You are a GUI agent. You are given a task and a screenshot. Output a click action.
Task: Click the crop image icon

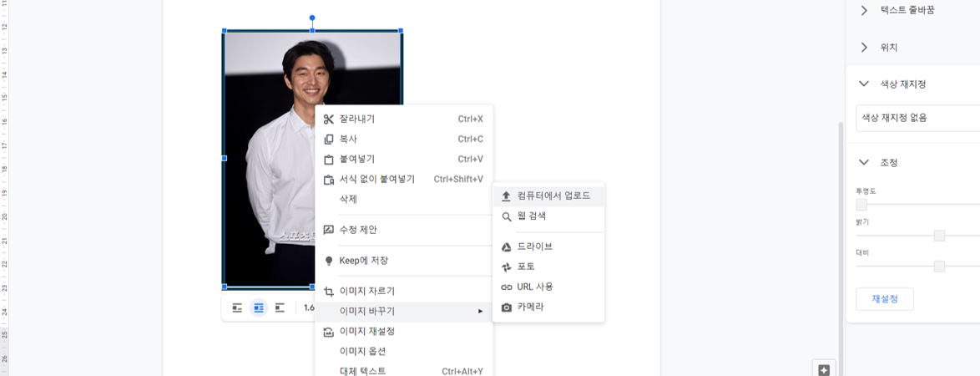click(x=329, y=291)
